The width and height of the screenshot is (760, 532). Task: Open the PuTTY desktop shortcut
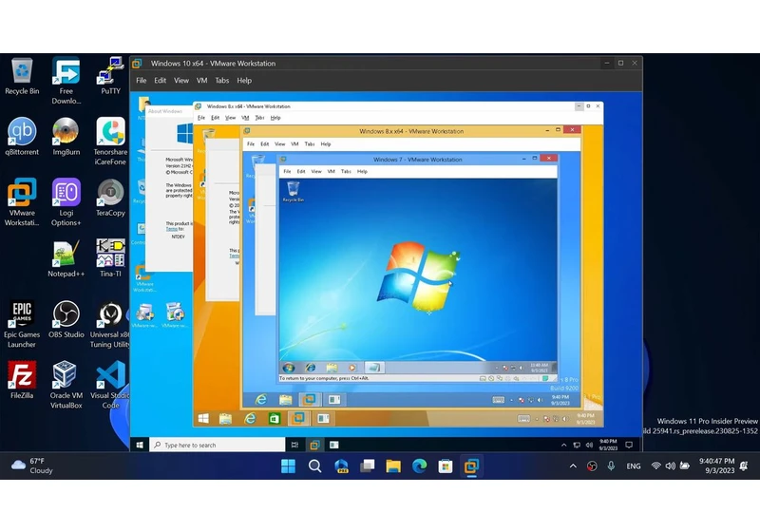click(x=110, y=76)
